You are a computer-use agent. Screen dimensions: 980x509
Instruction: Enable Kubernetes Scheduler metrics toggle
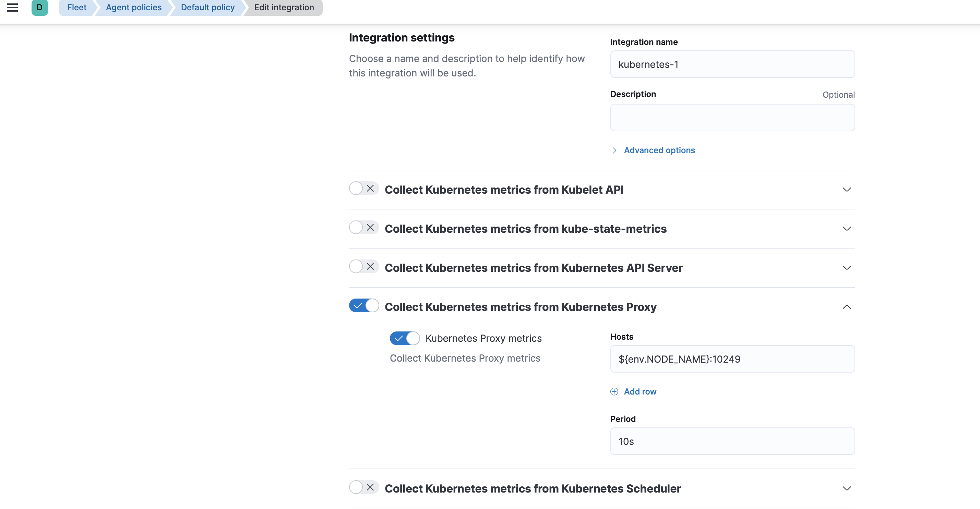coord(363,487)
